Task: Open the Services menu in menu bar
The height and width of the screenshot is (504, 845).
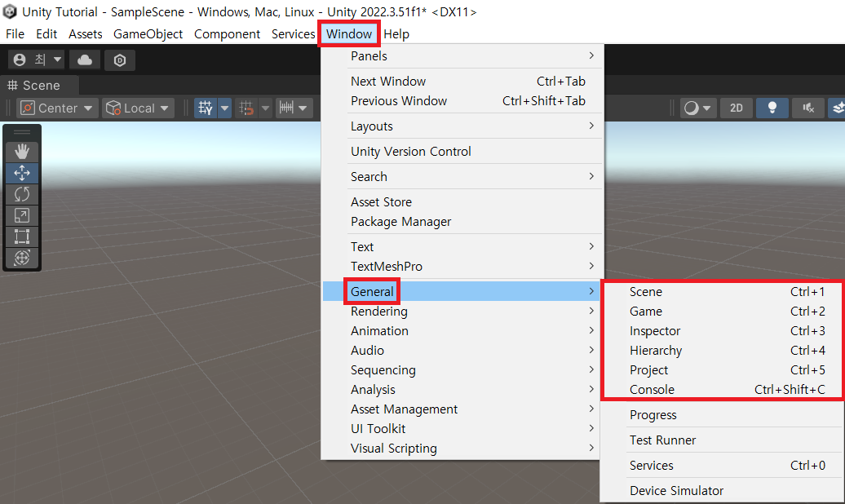Action: coord(293,34)
